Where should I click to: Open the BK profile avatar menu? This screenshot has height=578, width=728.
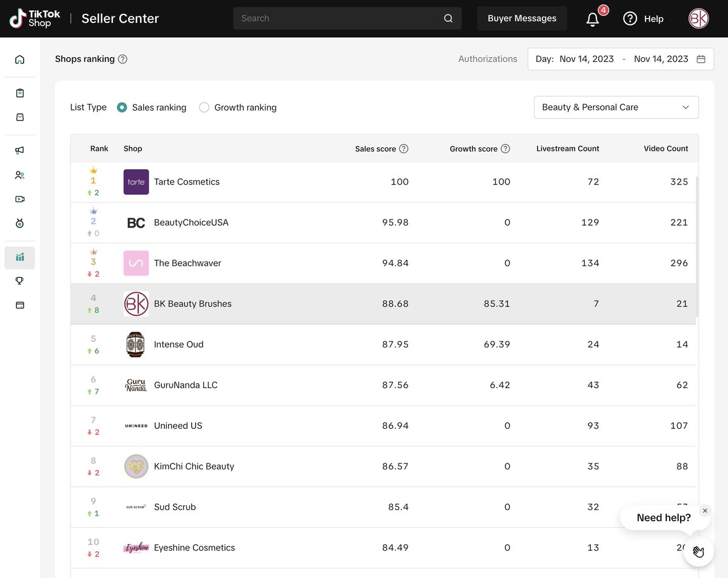coord(699,18)
